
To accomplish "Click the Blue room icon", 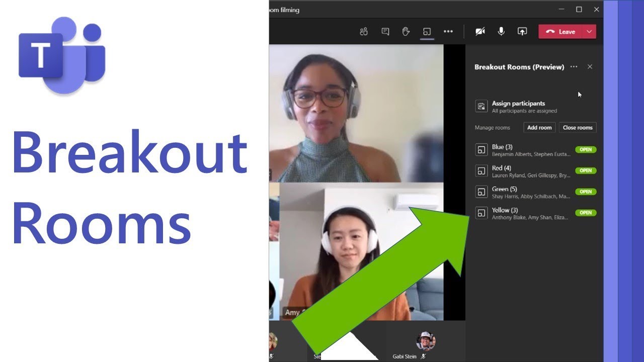I will [481, 150].
